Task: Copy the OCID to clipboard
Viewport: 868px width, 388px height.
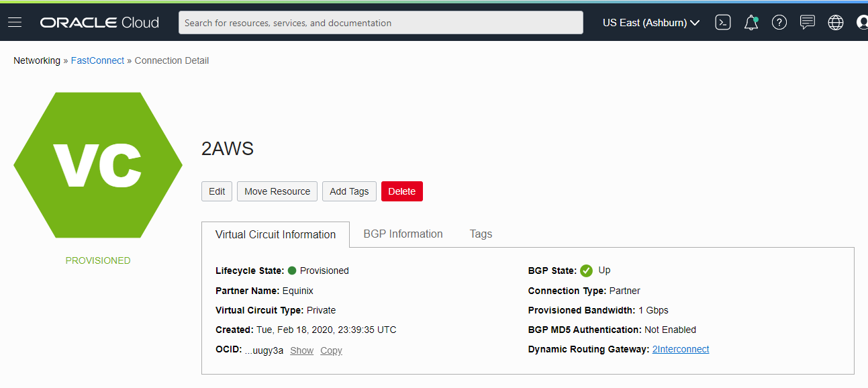Action: tap(330, 350)
